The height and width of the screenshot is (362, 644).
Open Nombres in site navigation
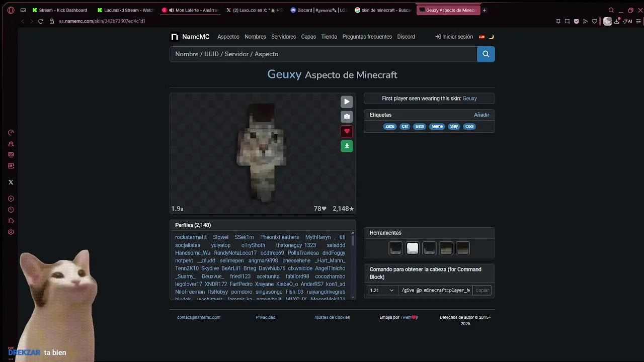click(x=255, y=37)
